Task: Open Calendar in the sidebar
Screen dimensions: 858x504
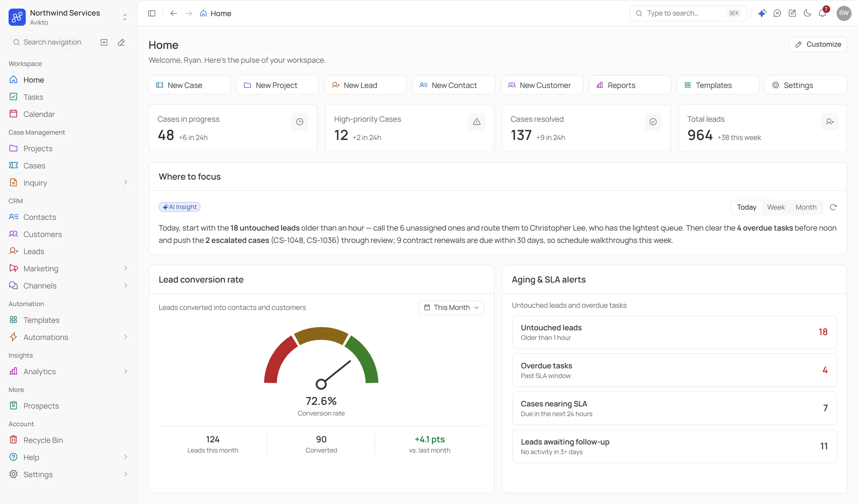Action: (68, 114)
